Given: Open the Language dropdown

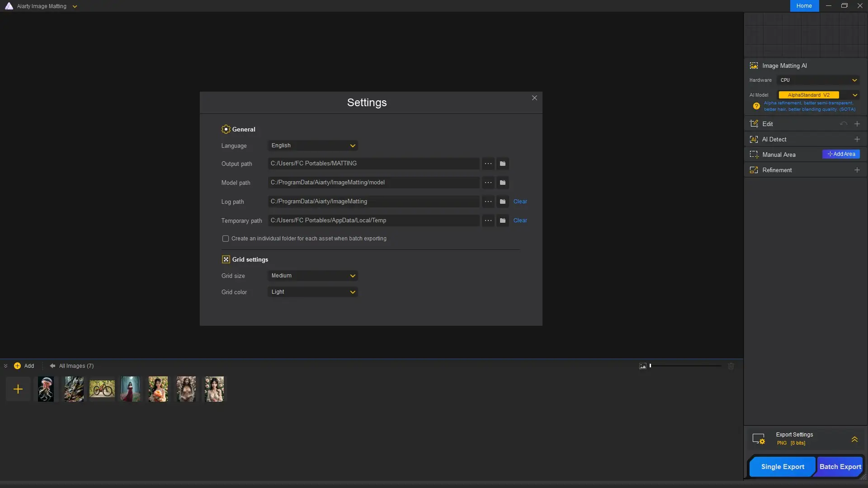Looking at the screenshot, I should (312, 145).
